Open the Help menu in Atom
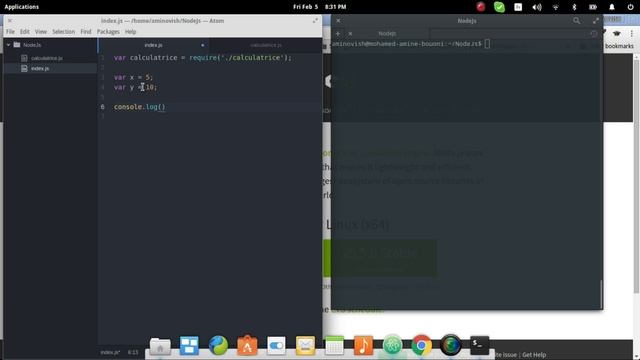The image size is (640, 360). click(131, 31)
